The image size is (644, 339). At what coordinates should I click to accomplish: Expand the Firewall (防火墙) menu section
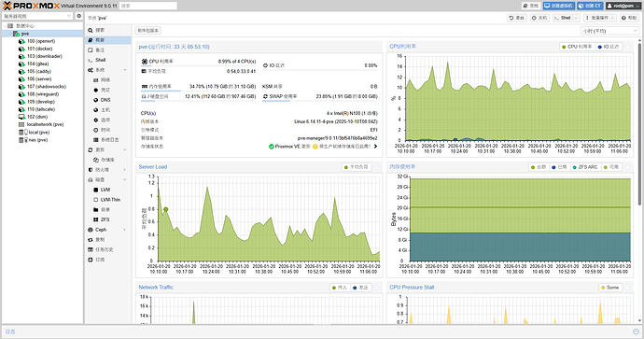coord(125,170)
